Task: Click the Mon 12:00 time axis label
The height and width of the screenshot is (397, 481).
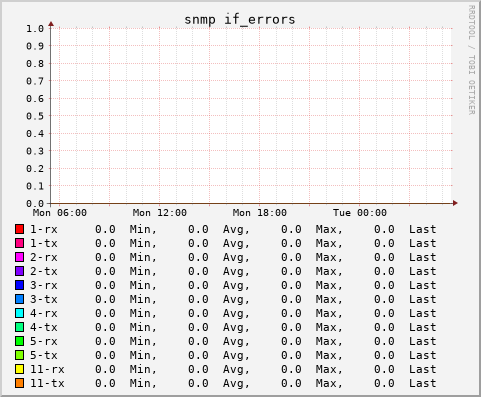Action: tap(160, 213)
